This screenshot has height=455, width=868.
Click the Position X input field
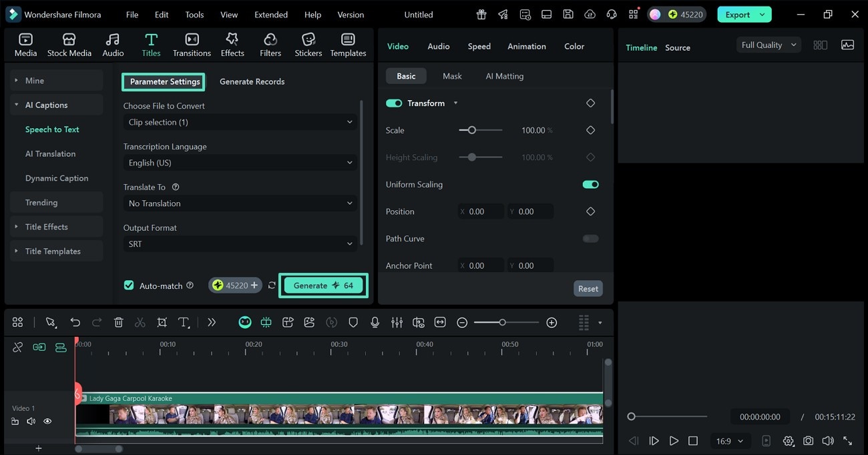[481, 211]
